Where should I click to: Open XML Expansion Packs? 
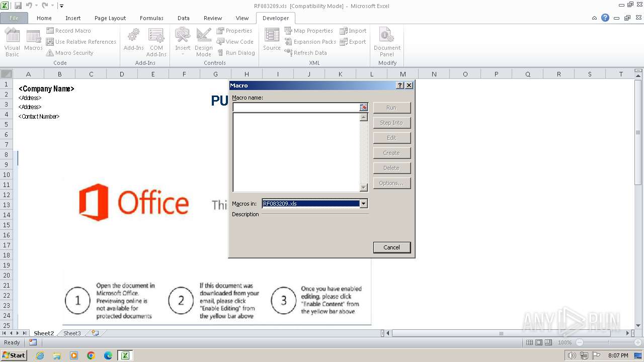310,42
